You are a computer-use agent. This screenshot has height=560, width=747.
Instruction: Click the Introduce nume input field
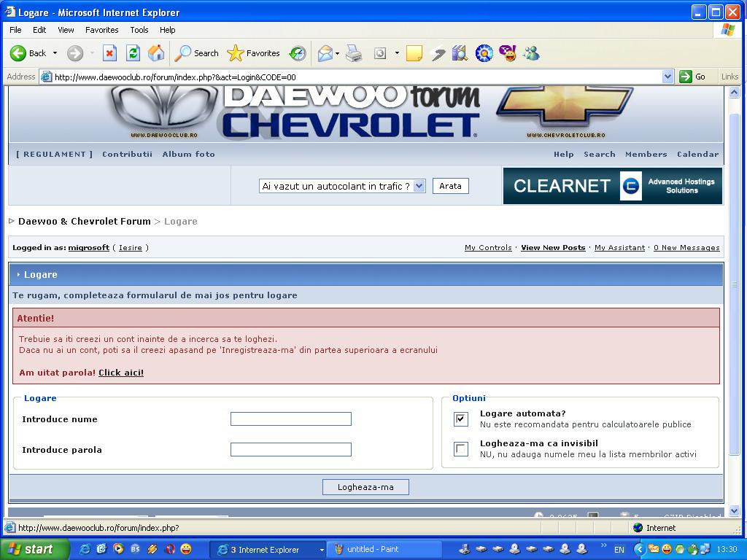[x=290, y=419]
